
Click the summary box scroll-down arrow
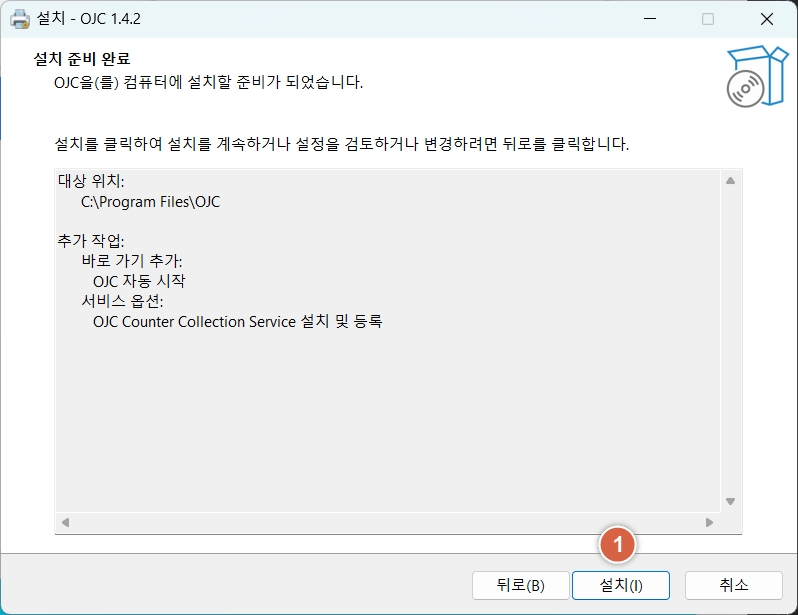click(x=730, y=501)
